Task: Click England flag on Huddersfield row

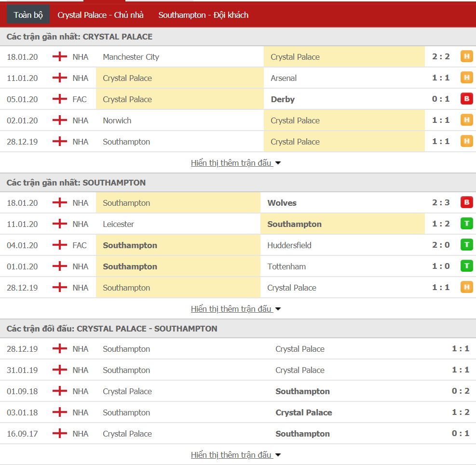Action: click(59, 245)
